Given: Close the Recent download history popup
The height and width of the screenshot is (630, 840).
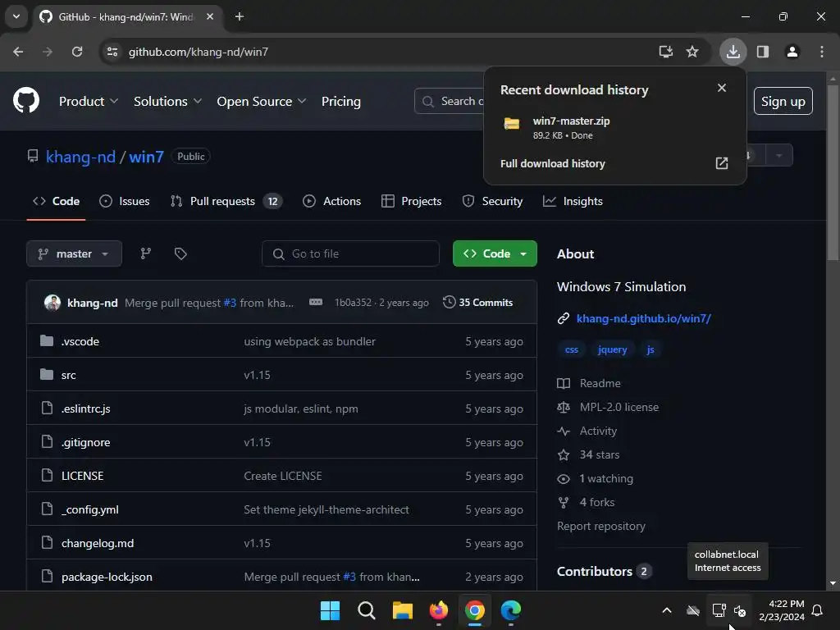Looking at the screenshot, I should point(722,88).
